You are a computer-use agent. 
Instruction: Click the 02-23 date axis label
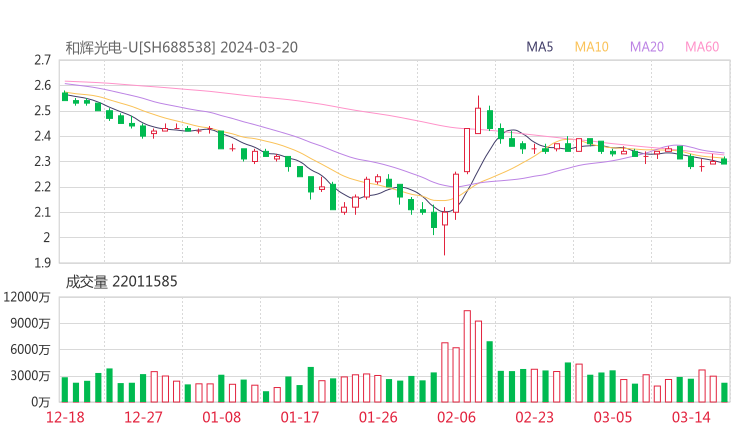click(535, 417)
